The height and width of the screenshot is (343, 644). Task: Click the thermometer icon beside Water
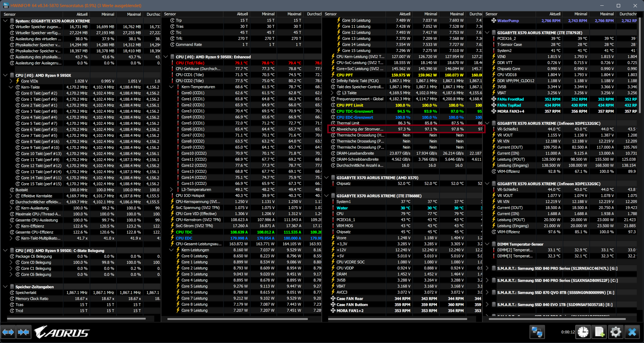[x=333, y=208]
